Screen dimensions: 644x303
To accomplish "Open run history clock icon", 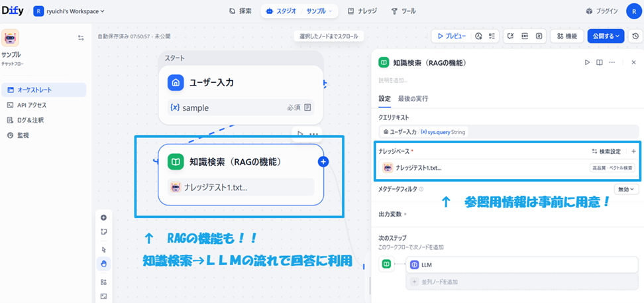I will click(x=478, y=36).
